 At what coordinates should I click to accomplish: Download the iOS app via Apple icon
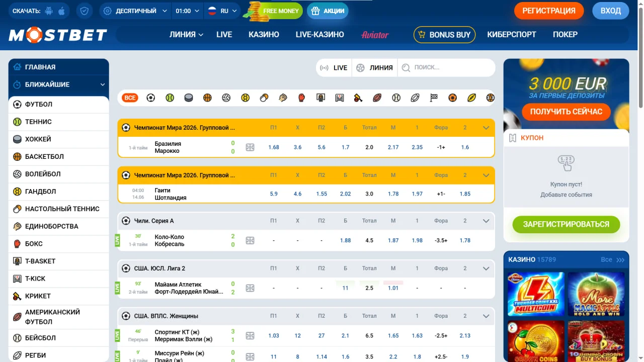[x=62, y=11]
